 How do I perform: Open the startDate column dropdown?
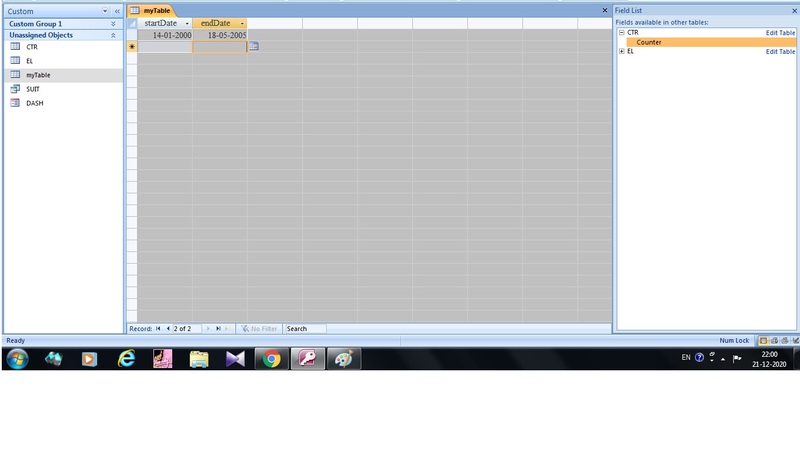(187, 23)
